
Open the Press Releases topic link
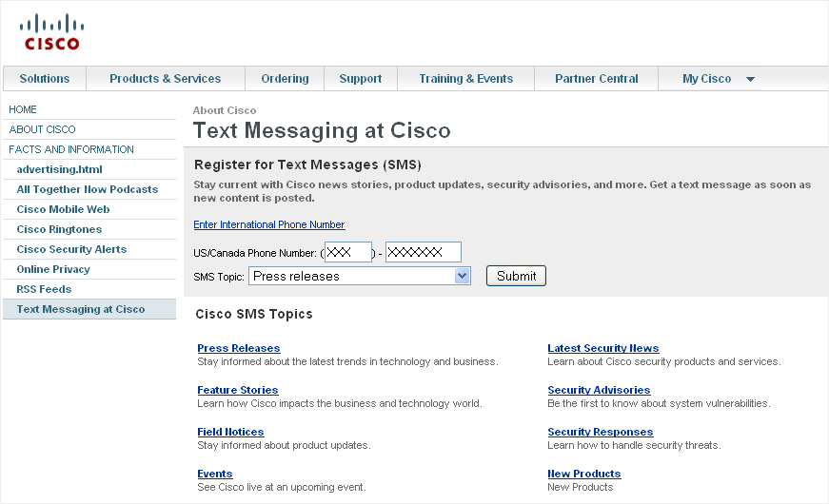239,348
